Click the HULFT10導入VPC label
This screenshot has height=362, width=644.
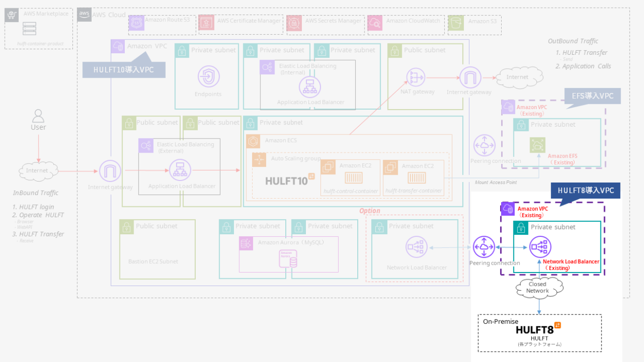pyautogui.click(x=124, y=70)
